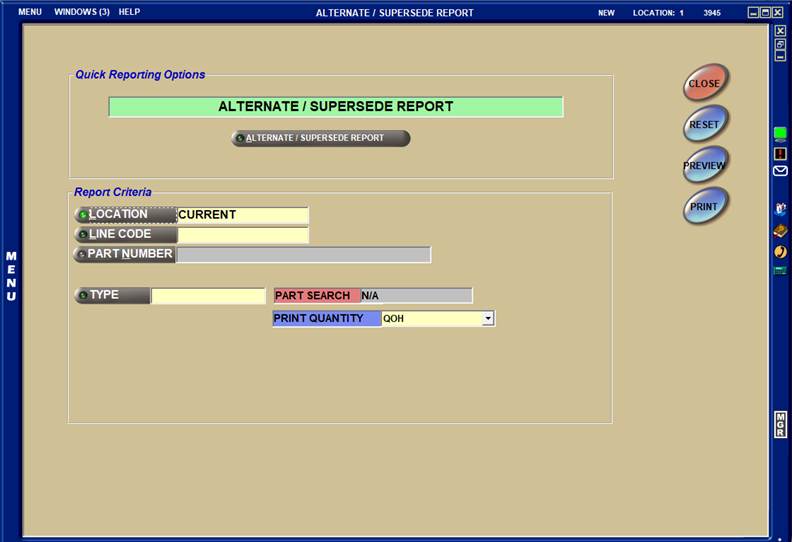This screenshot has height=542, width=792.
Task: Click the blue figure icon above the book
Action: click(781, 209)
